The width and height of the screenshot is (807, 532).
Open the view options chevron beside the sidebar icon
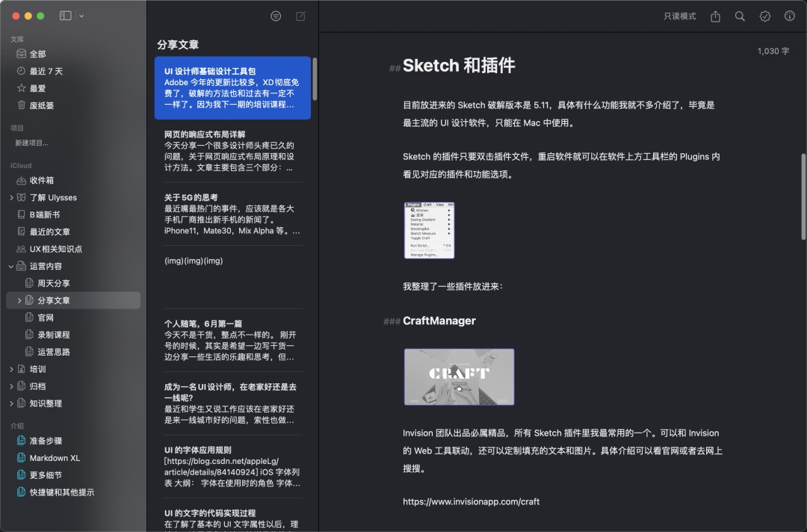[x=80, y=16]
